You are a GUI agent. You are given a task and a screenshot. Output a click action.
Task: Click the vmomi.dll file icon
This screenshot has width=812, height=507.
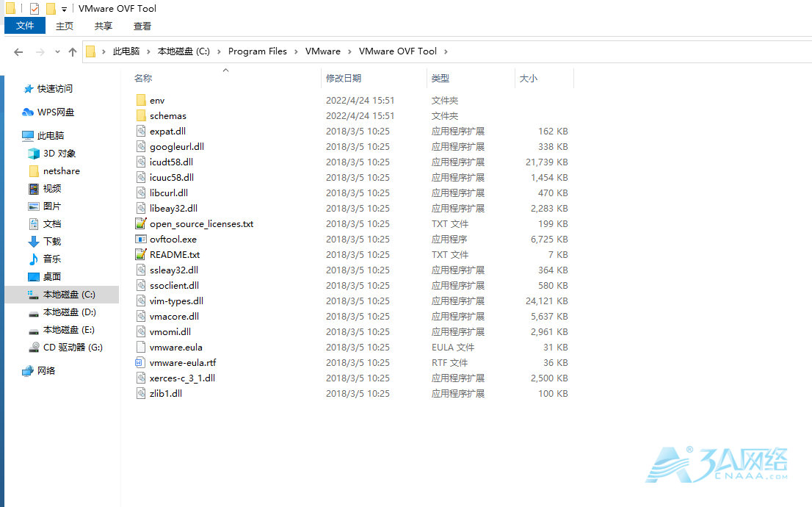(x=141, y=332)
